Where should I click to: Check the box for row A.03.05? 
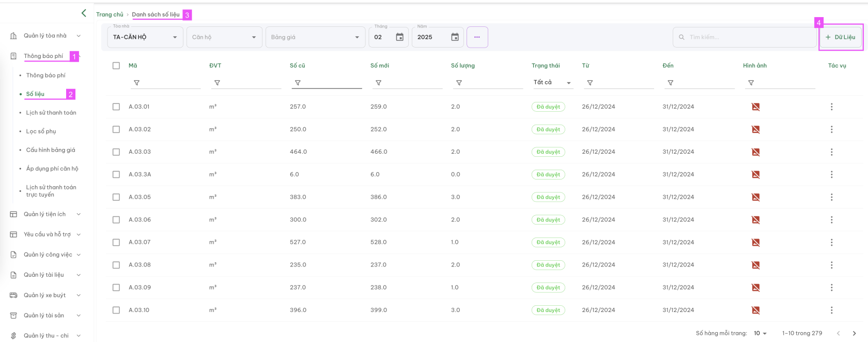point(116,197)
